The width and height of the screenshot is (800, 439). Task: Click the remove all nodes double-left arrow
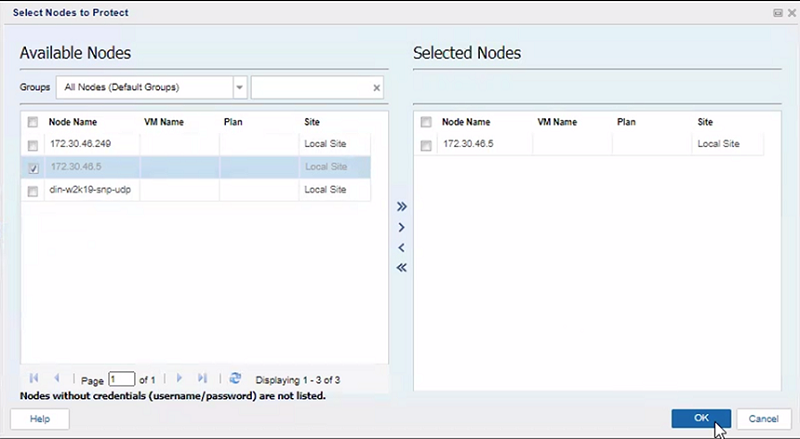pos(401,268)
